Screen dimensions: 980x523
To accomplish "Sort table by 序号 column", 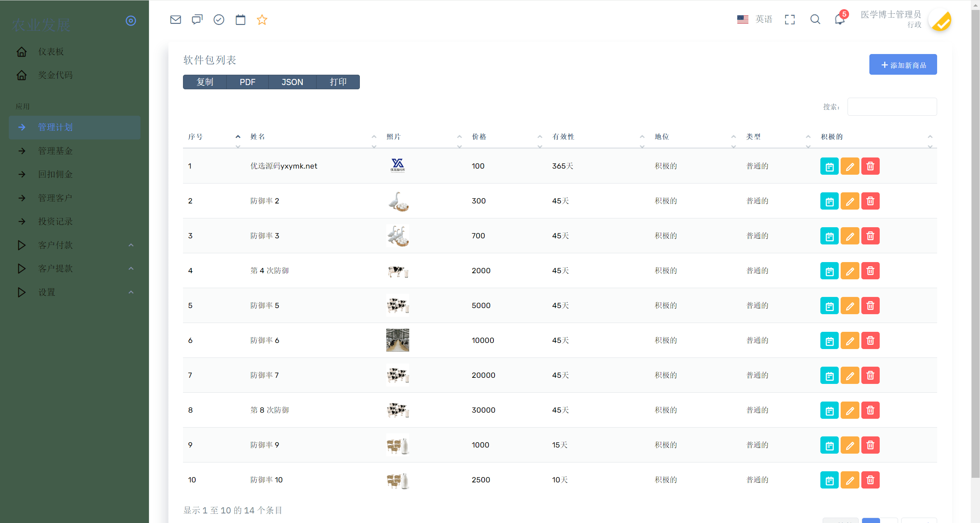I will click(x=214, y=137).
